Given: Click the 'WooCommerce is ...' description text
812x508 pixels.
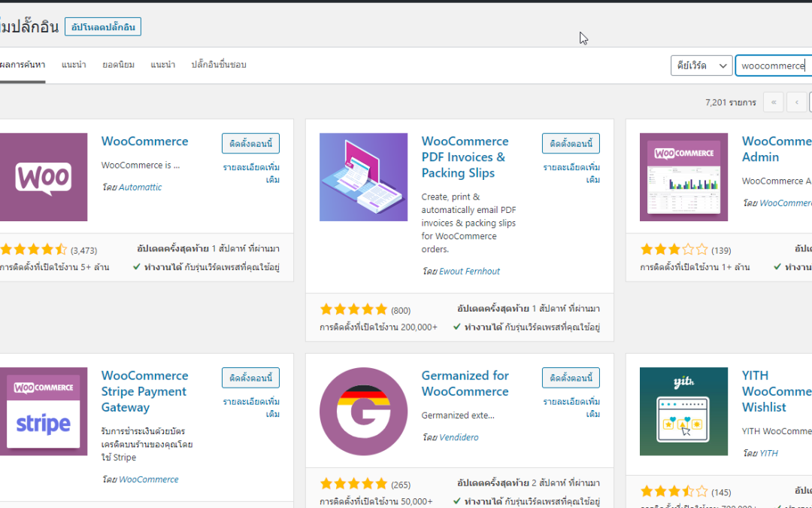Looking at the screenshot, I should coord(141,166).
